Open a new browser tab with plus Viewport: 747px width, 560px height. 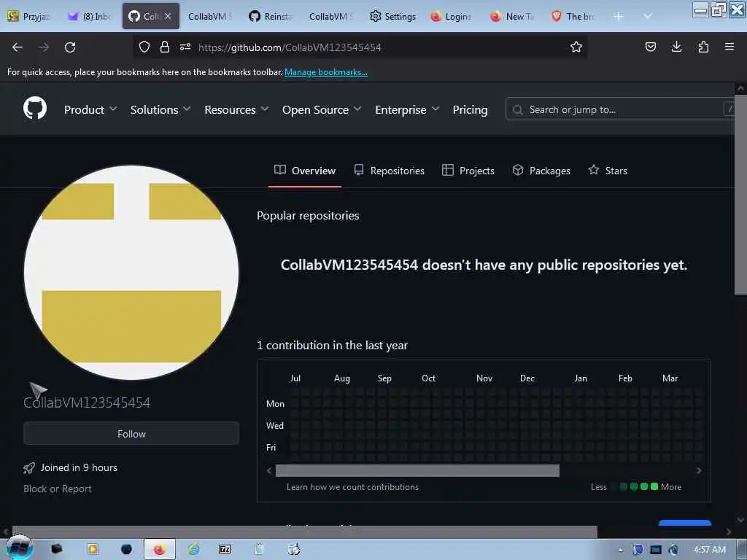pyautogui.click(x=618, y=16)
